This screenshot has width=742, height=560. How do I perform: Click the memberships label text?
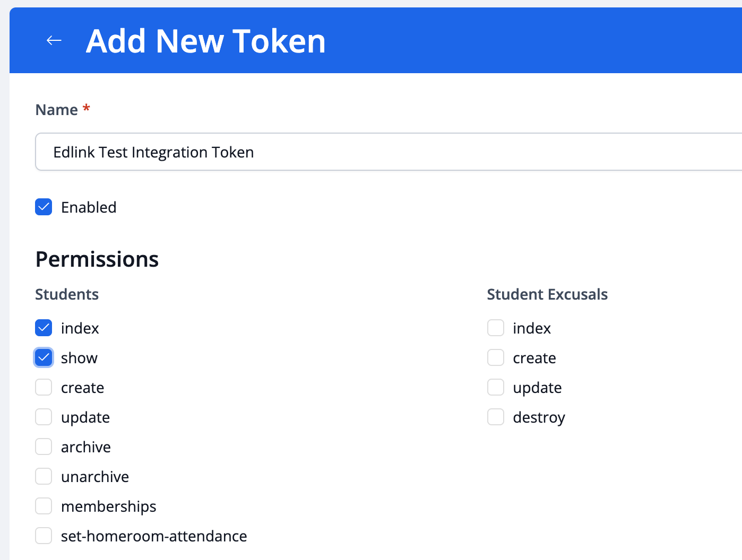click(108, 506)
